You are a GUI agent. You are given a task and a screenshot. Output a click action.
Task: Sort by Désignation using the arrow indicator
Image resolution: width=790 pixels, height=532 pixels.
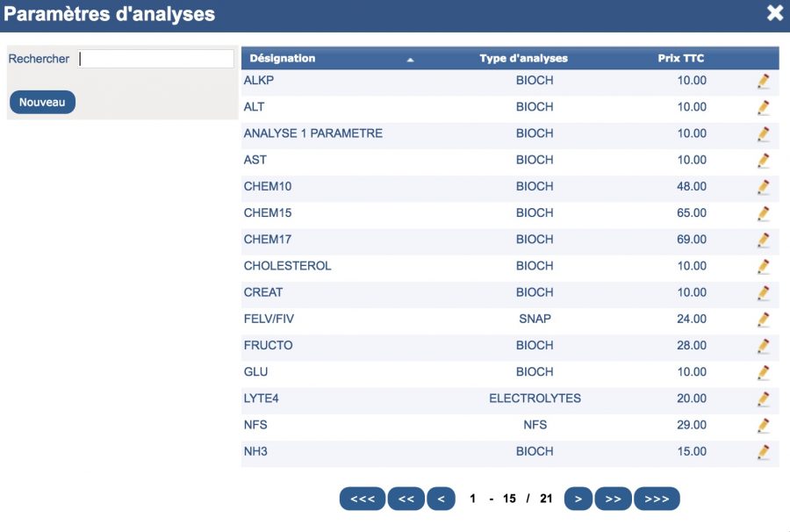click(410, 60)
